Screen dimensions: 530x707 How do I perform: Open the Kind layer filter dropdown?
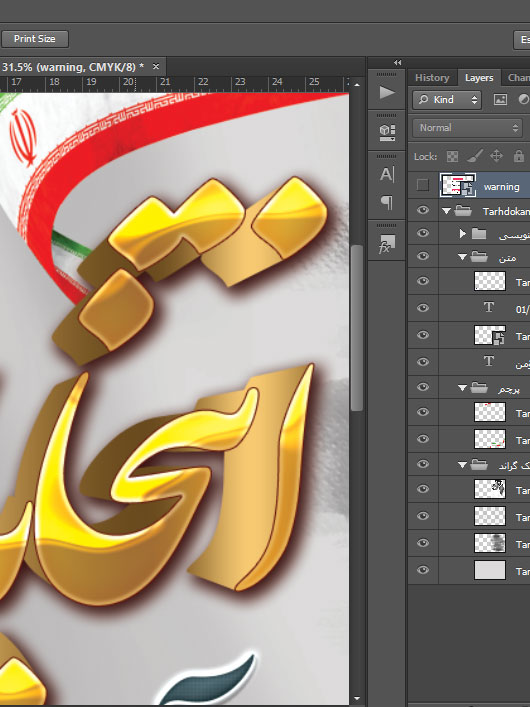(447, 100)
